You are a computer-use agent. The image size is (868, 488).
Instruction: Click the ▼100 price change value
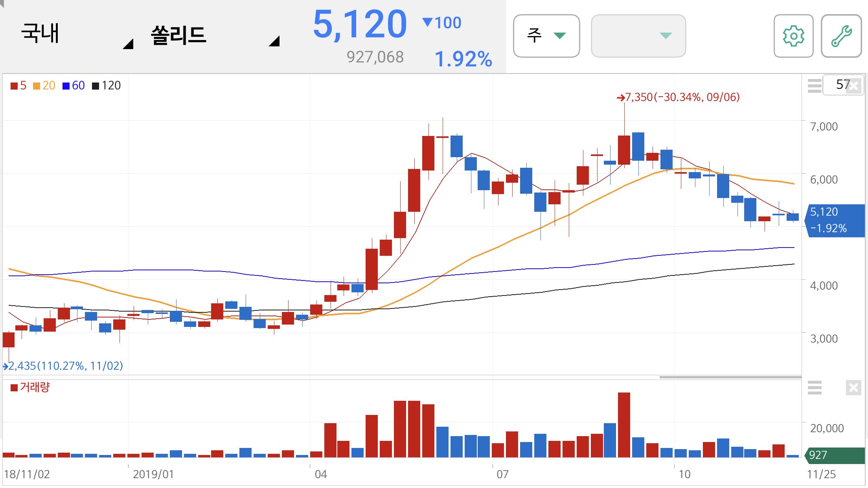tap(441, 22)
